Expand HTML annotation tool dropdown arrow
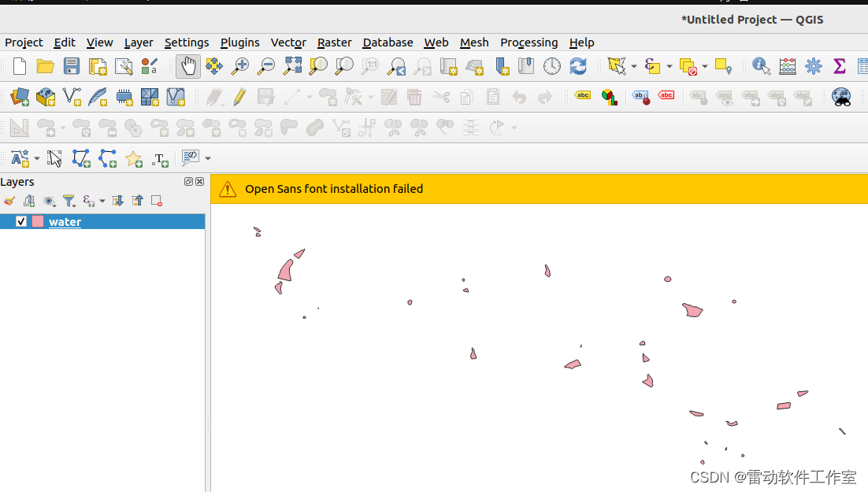 [208, 159]
